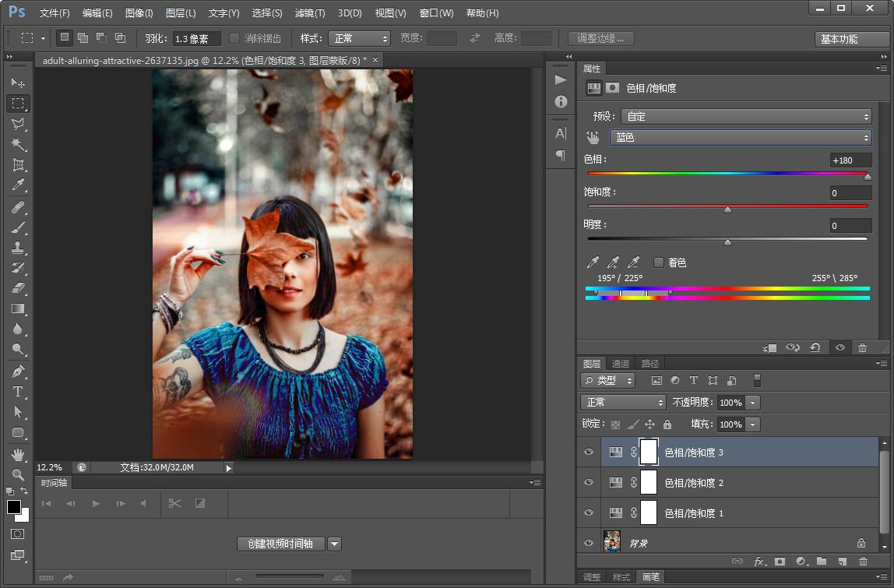Click the 调整边缘 button
894x588 pixels.
click(x=600, y=38)
